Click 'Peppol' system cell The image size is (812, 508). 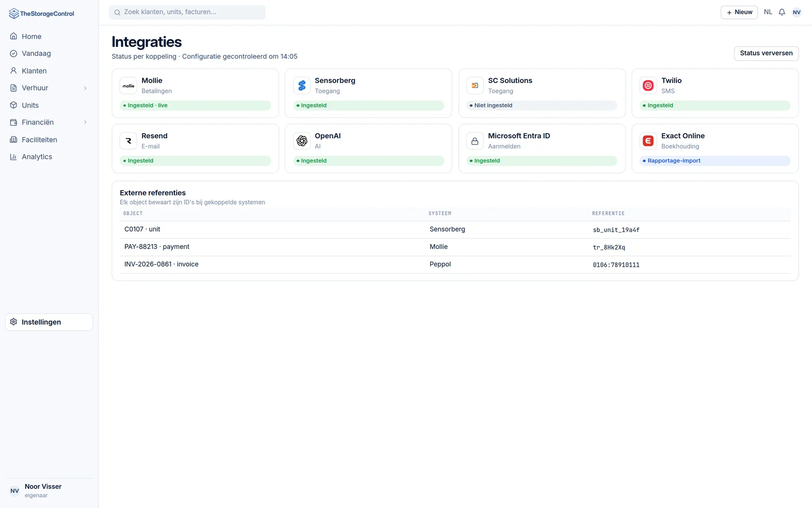coord(440,264)
